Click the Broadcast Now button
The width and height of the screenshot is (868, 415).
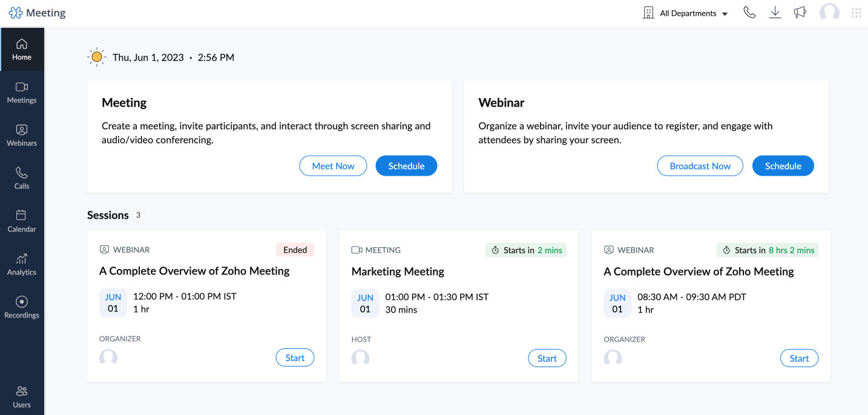700,166
